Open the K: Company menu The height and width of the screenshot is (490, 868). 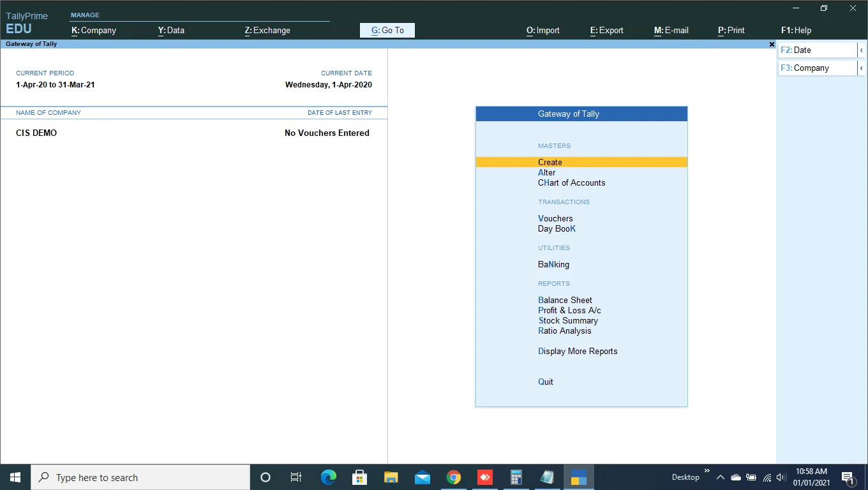(94, 30)
